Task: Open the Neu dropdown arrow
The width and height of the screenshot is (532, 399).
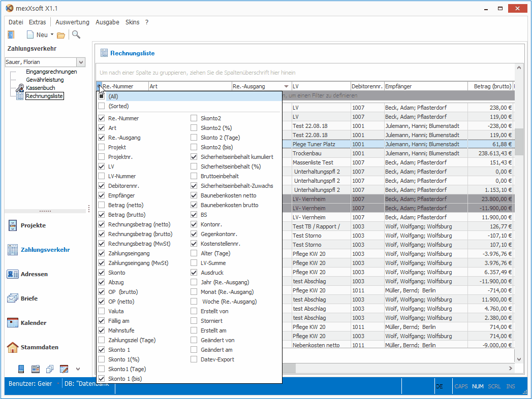Action: click(52, 35)
